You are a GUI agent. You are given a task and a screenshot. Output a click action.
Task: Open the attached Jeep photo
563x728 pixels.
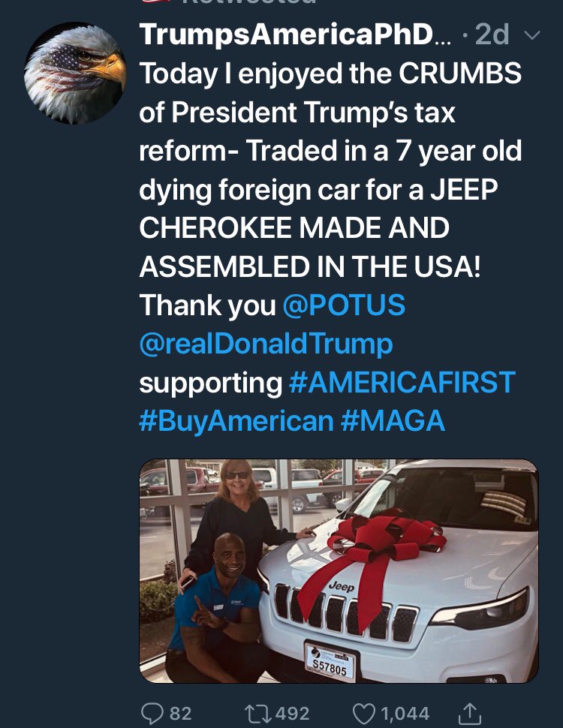[339, 570]
